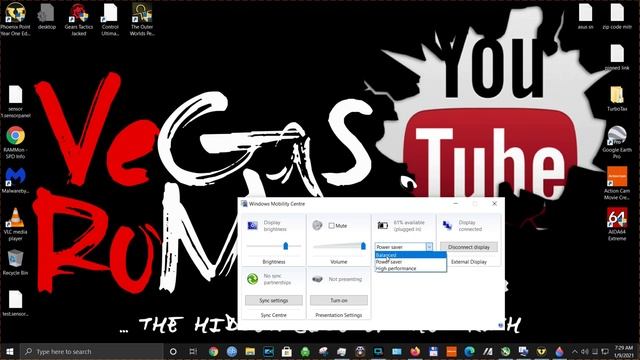Select the sensor panel file on desktop
This screenshot has width=640, height=360.
(x=15, y=101)
